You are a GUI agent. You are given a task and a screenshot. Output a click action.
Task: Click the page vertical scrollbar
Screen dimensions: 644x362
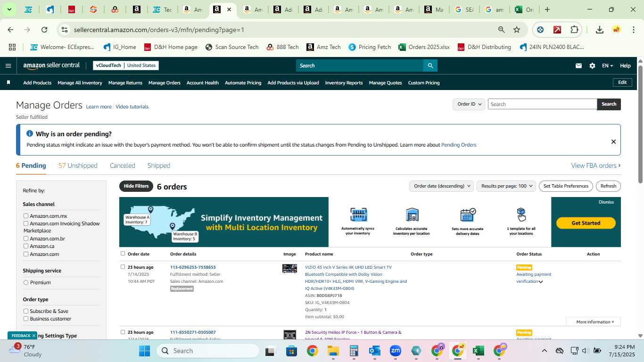coord(640,124)
